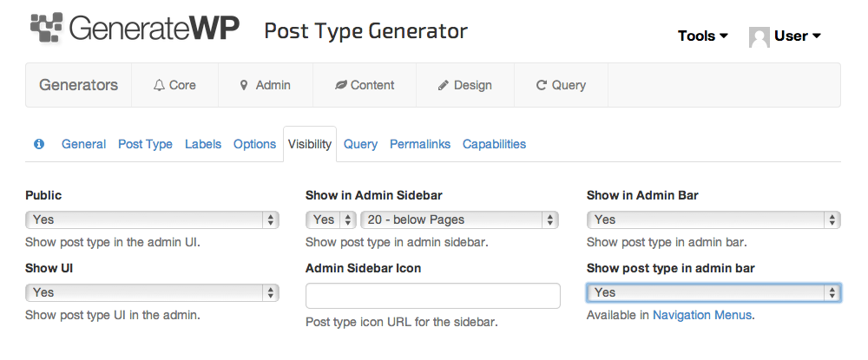Switch to the Labels tab
This screenshot has height=360, width=868.
[x=203, y=144]
